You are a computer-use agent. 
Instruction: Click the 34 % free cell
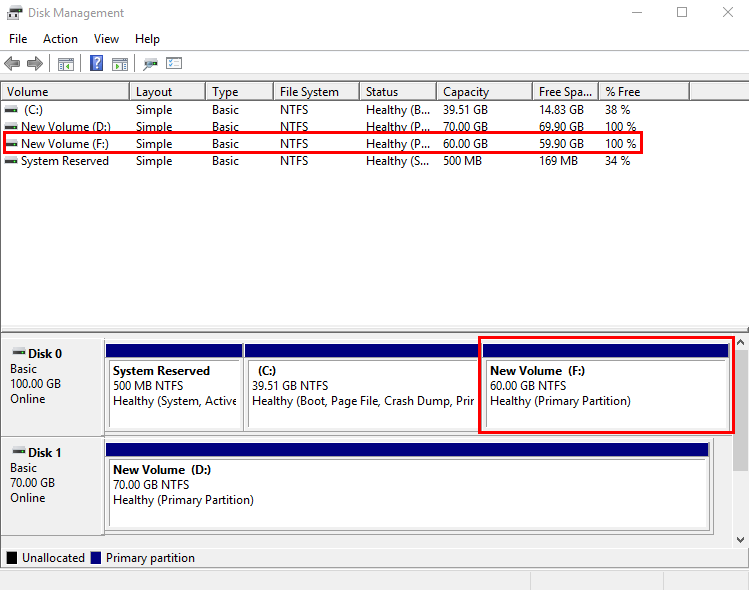(x=618, y=161)
